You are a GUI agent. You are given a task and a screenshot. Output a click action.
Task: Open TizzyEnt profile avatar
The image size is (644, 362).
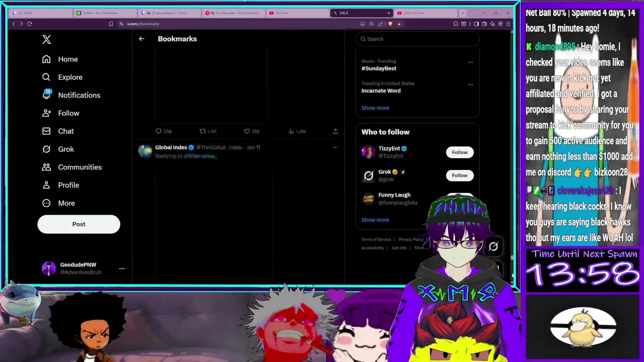(x=368, y=152)
